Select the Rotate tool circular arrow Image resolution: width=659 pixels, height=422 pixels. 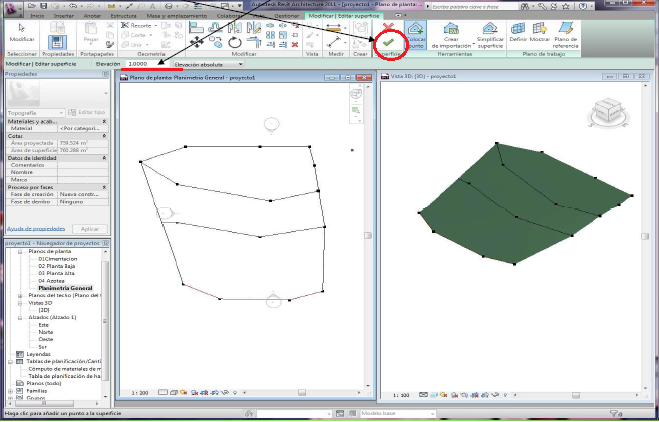coord(235,42)
